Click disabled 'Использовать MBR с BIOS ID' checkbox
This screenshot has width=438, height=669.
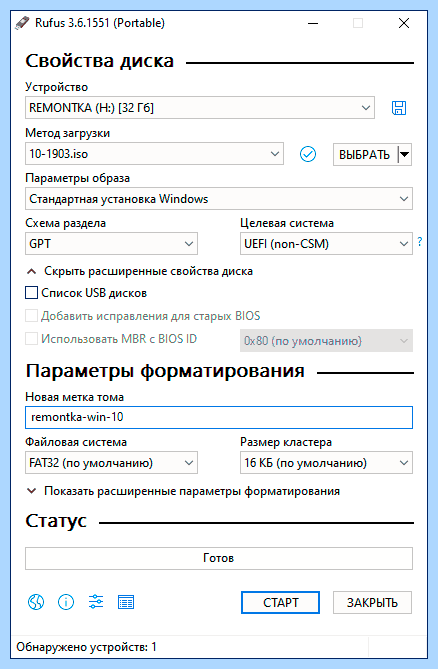(x=32, y=339)
